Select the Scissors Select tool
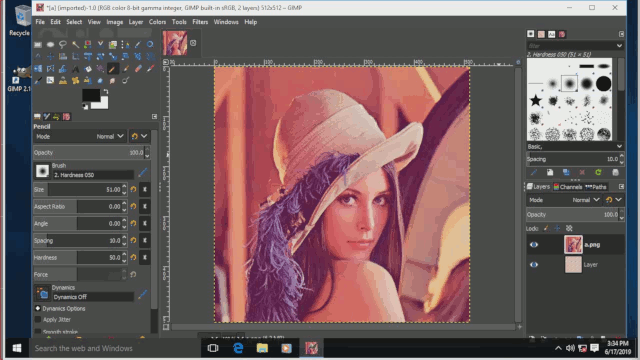Screen dimensions: 640x360 point(100,44)
